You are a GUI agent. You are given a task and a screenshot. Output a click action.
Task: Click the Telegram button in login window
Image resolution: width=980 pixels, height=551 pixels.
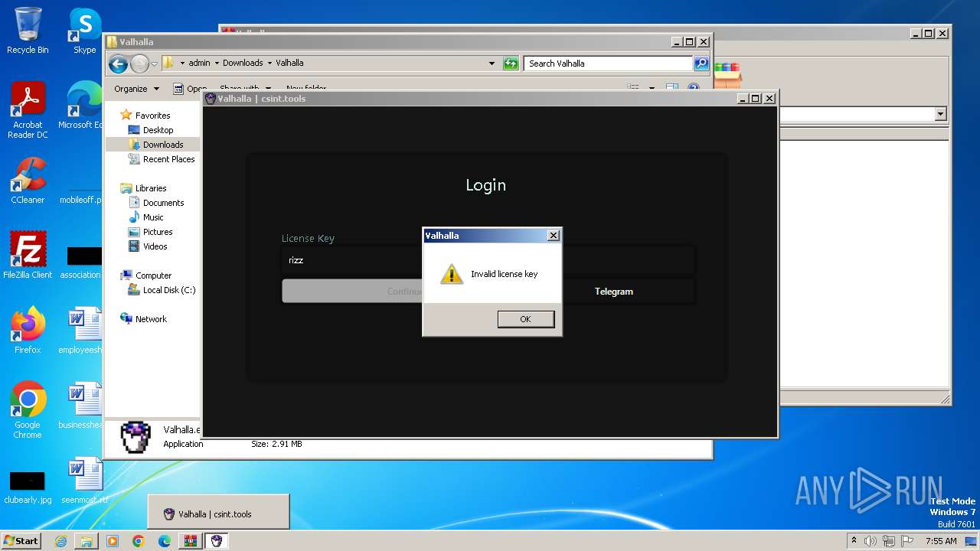click(614, 292)
